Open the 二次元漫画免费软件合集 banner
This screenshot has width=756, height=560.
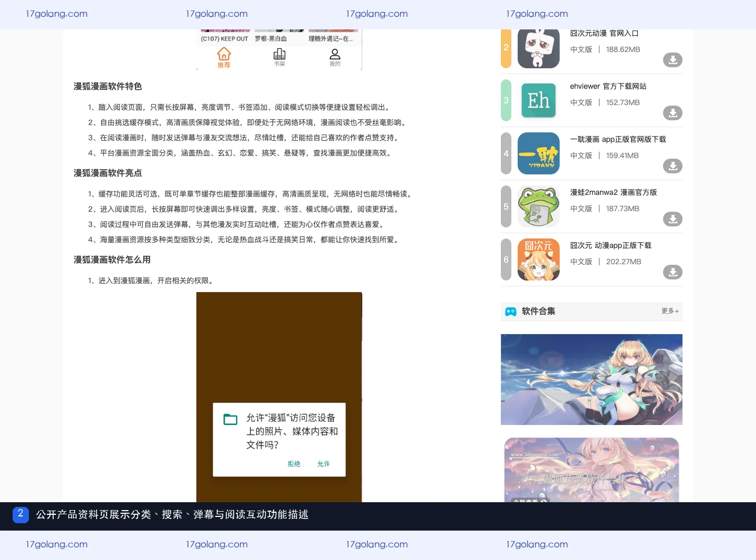pos(592,470)
